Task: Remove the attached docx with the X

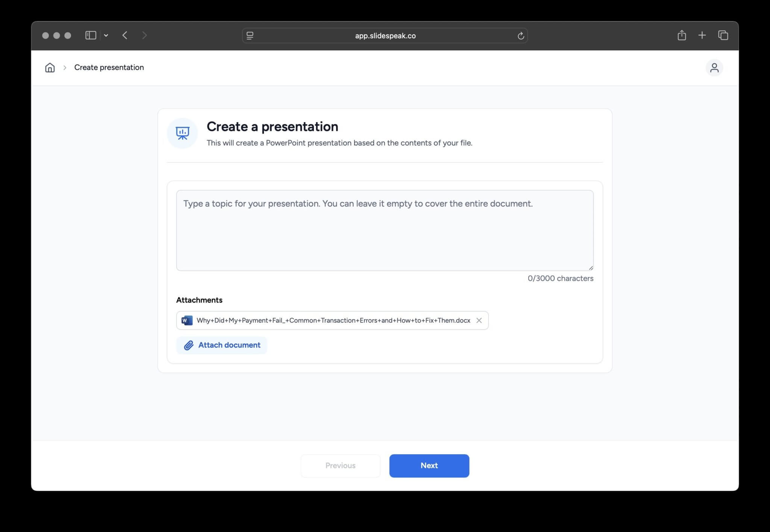Action: point(479,320)
